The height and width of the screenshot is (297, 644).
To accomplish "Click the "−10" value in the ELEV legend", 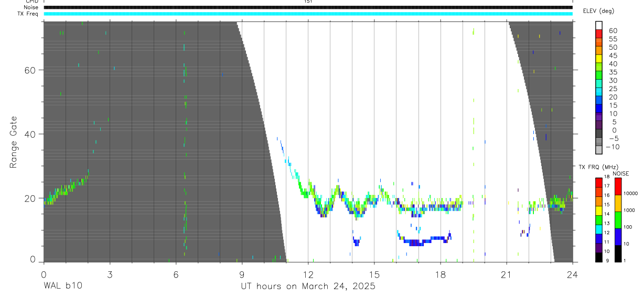I will [x=613, y=147].
